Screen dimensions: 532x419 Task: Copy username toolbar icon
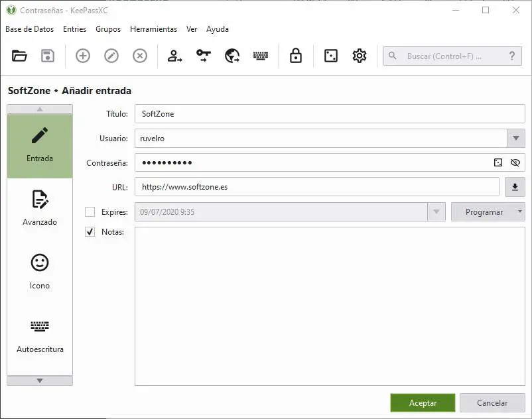point(174,56)
